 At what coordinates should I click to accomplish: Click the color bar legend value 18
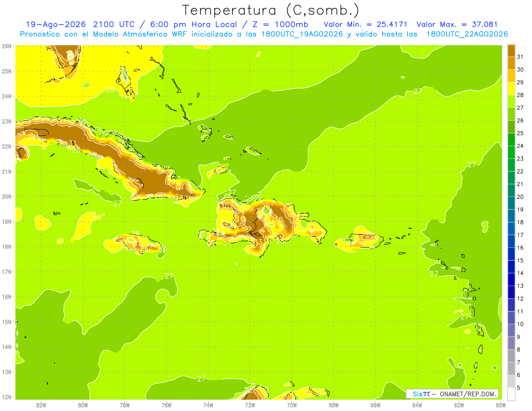point(520,222)
